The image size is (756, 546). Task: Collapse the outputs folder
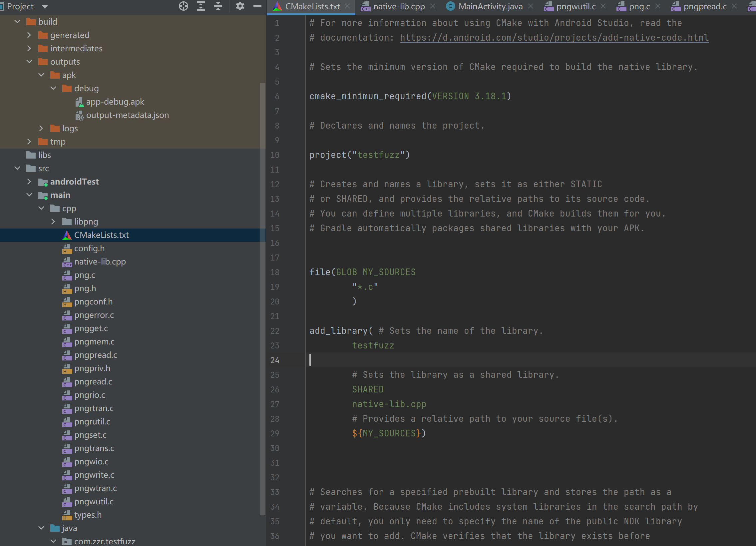point(29,62)
